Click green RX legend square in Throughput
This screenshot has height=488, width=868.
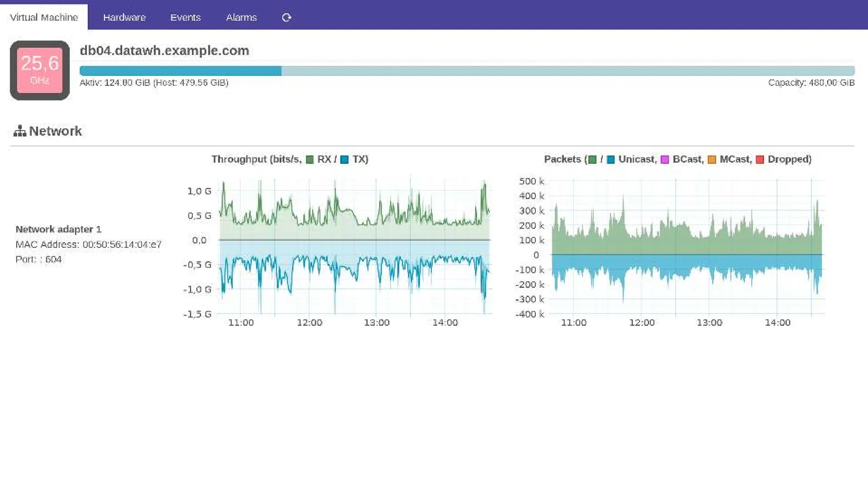point(310,160)
